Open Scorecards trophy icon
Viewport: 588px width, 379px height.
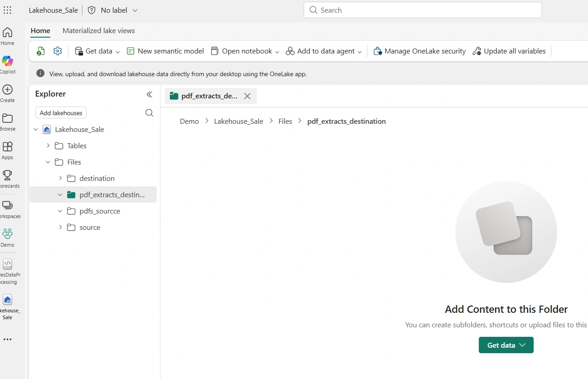[x=7, y=175]
